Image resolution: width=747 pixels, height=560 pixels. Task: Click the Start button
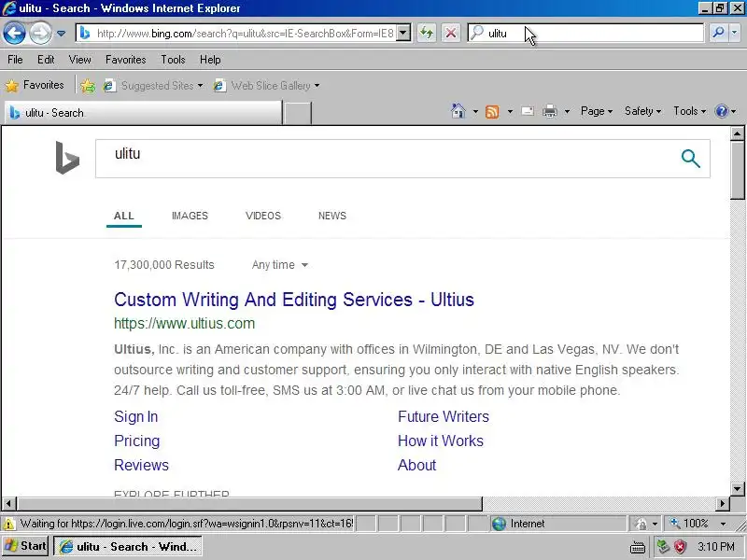[25, 546]
